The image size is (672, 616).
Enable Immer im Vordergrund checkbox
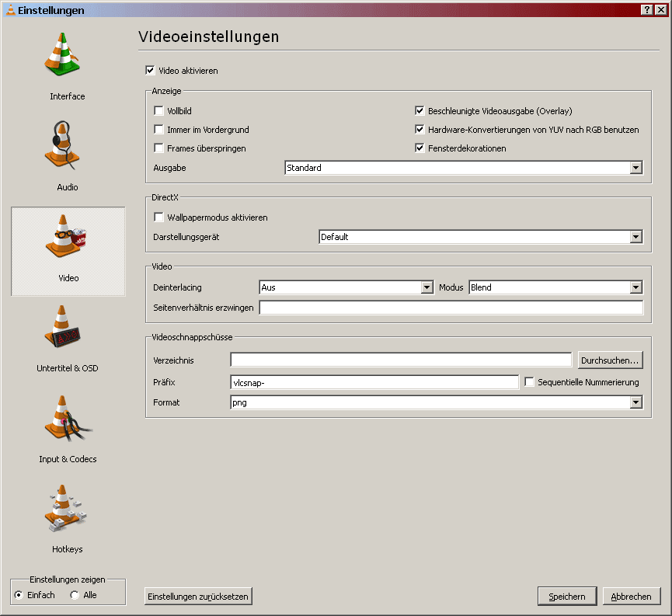tap(158, 130)
